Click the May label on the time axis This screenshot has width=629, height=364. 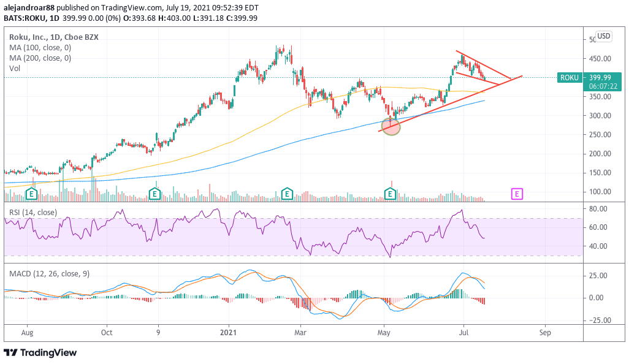click(384, 333)
